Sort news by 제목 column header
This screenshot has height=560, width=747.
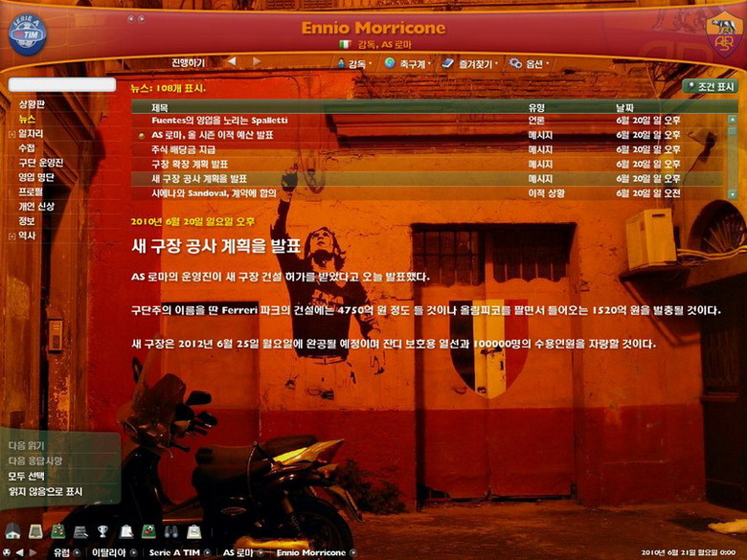point(160,107)
